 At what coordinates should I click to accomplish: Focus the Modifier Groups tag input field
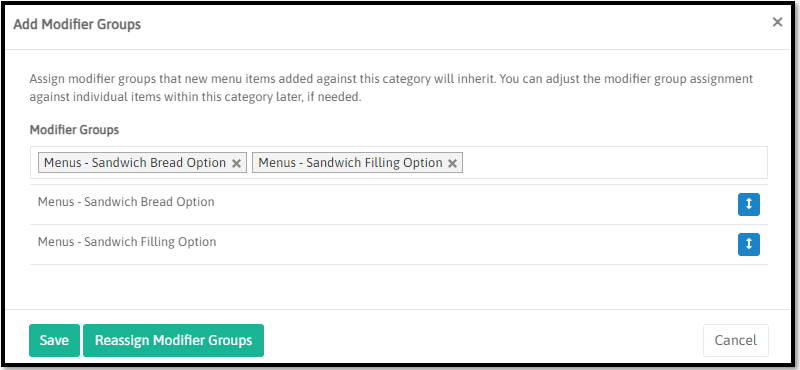pos(399,163)
